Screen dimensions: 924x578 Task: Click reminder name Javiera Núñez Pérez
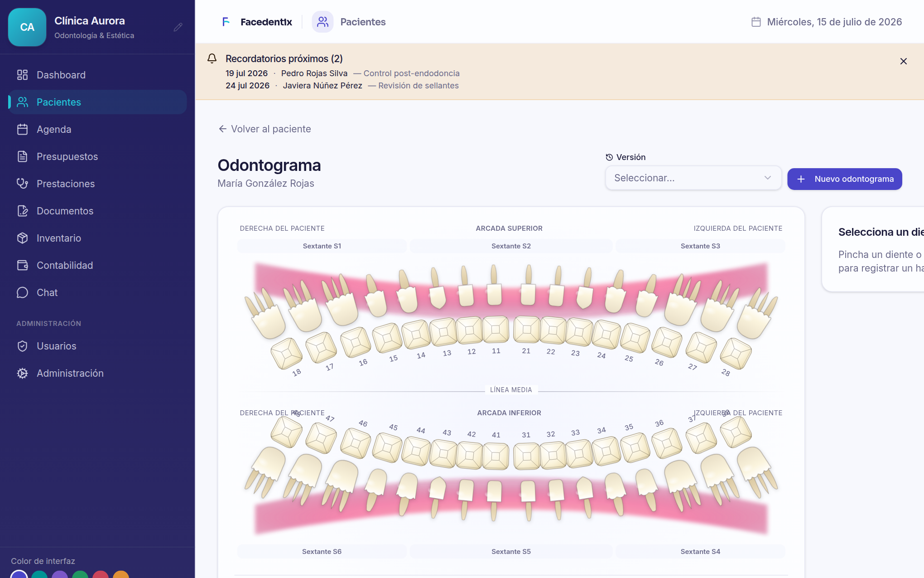click(x=322, y=86)
